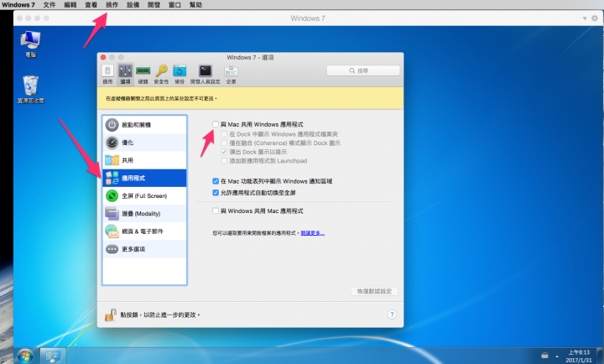Click the 恢復默認設定 button
Image resolution: width=604 pixels, height=364 pixels.
[374, 291]
